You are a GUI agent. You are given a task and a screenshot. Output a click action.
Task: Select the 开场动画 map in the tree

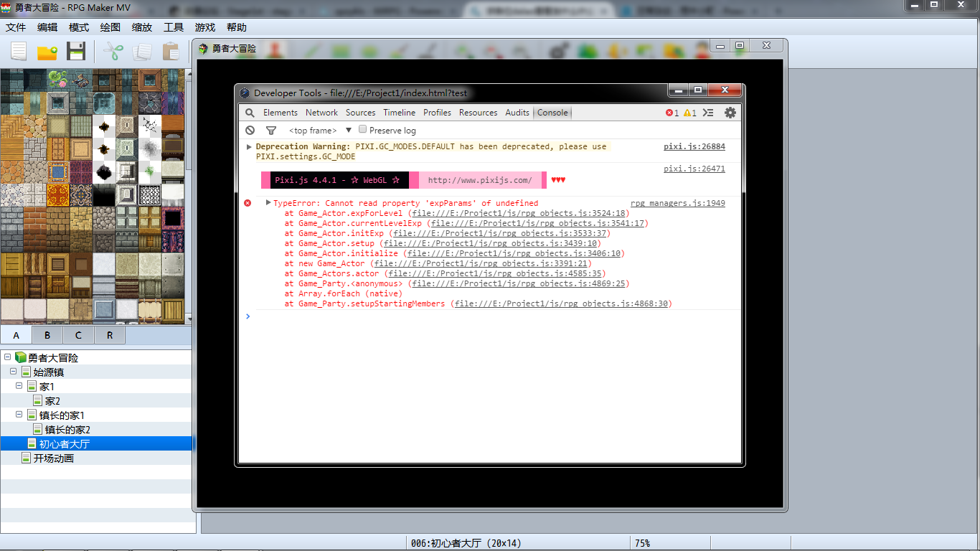53,458
